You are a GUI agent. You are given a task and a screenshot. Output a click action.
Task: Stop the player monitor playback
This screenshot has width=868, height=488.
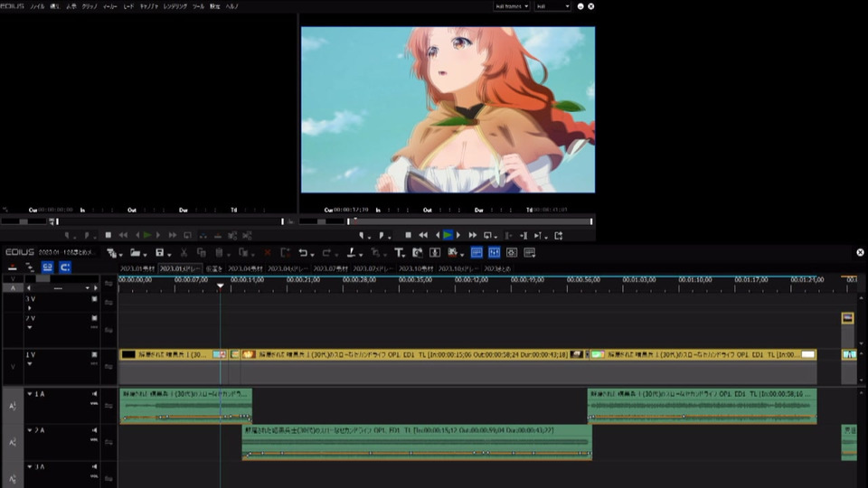tap(108, 236)
